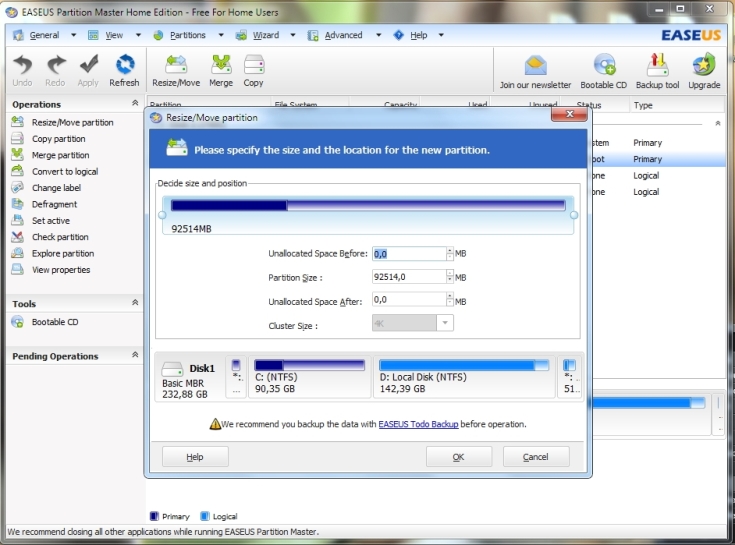Screen dimensions: 735x545
Task: Select Copy partition in Operations
Action: click(59, 139)
